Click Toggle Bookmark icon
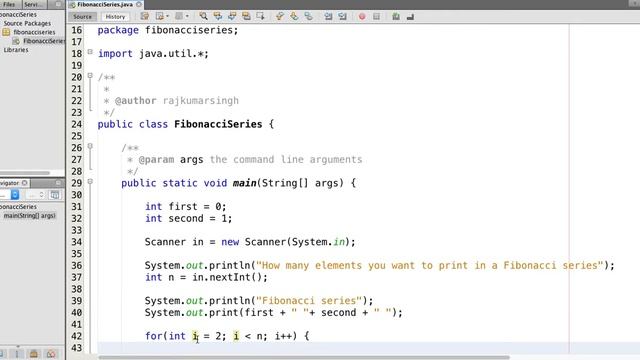This screenshot has height=360, width=640. 308,16
